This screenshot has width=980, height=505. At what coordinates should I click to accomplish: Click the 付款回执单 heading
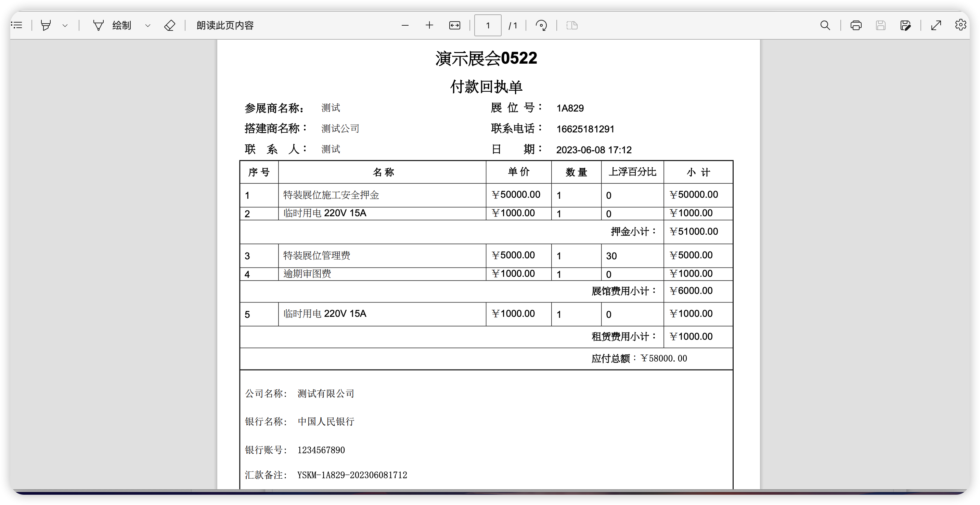click(486, 87)
